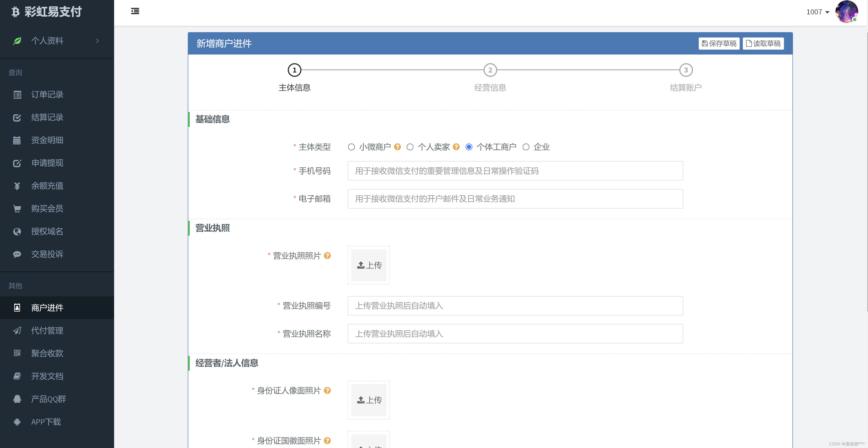This screenshot has width=868, height=448.
Task: Open 订单记录 from the sidebar
Action: click(47, 95)
